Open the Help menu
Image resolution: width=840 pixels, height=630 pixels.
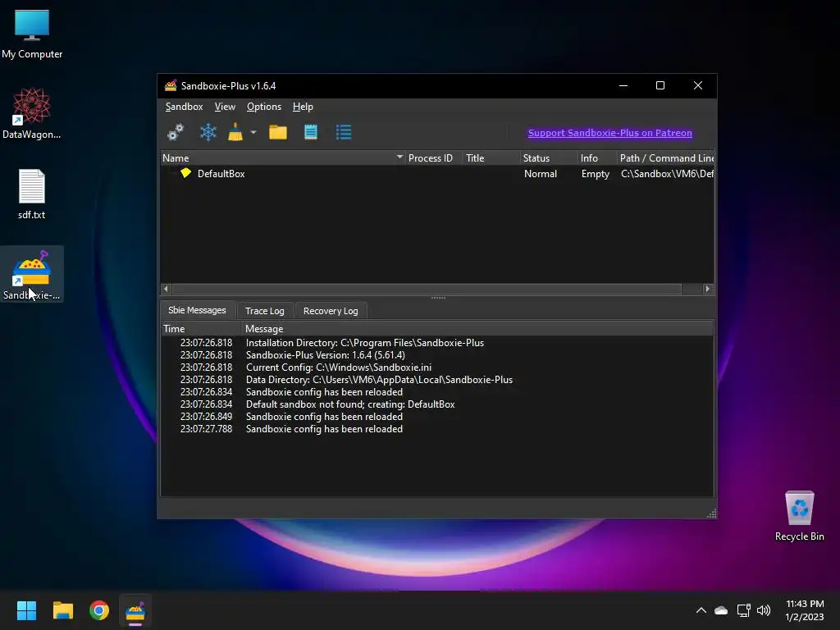(303, 107)
